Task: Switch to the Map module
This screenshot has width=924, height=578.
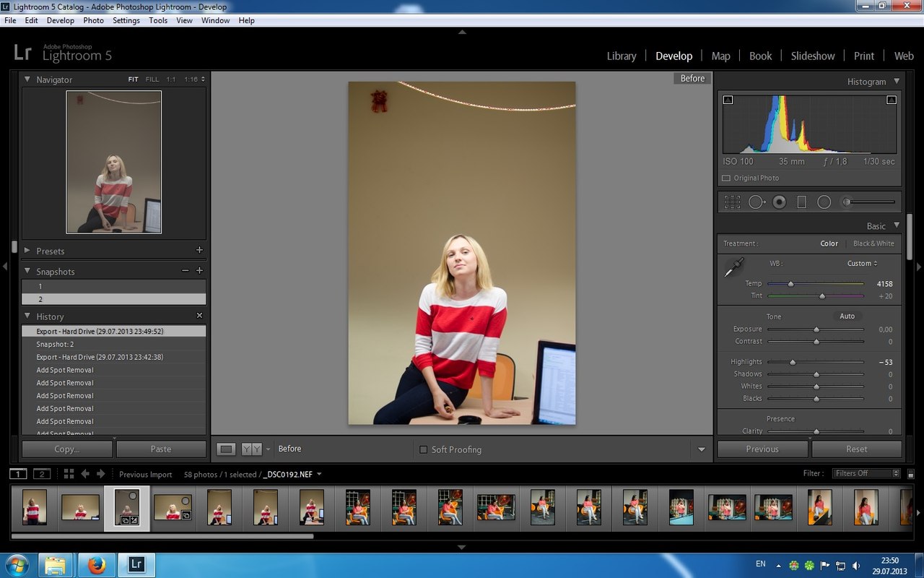Action: click(x=720, y=56)
